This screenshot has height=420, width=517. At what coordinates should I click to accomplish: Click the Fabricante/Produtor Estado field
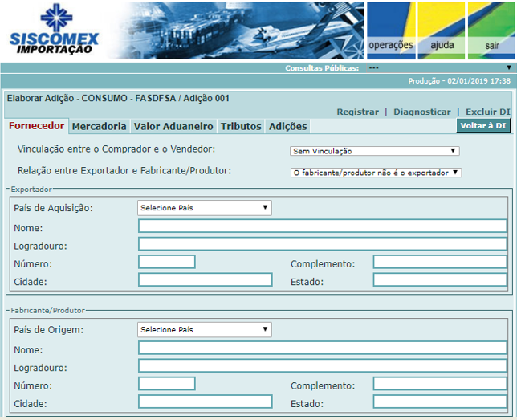(x=440, y=402)
